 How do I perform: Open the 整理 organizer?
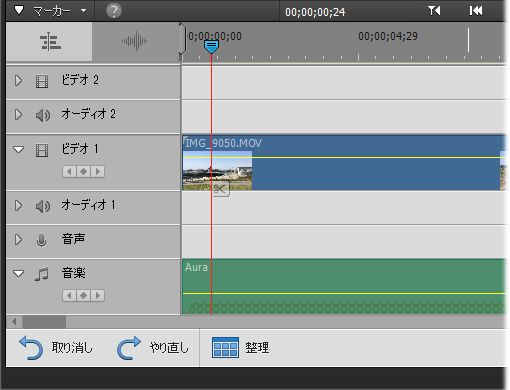[x=240, y=348]
